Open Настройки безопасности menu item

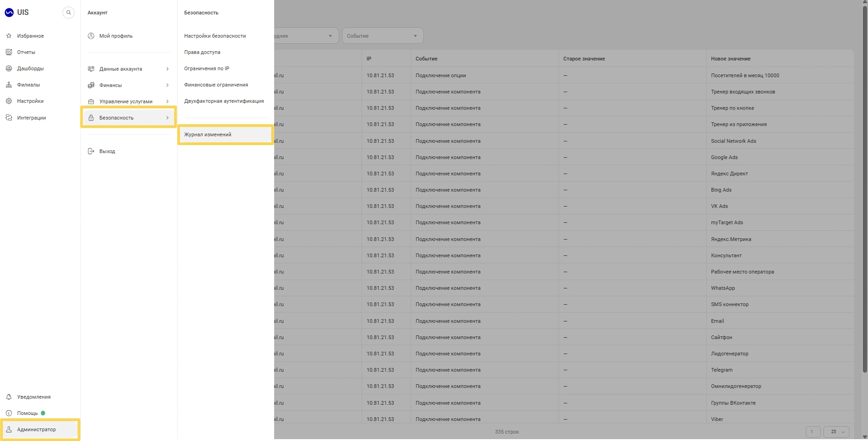pos(215,36)
